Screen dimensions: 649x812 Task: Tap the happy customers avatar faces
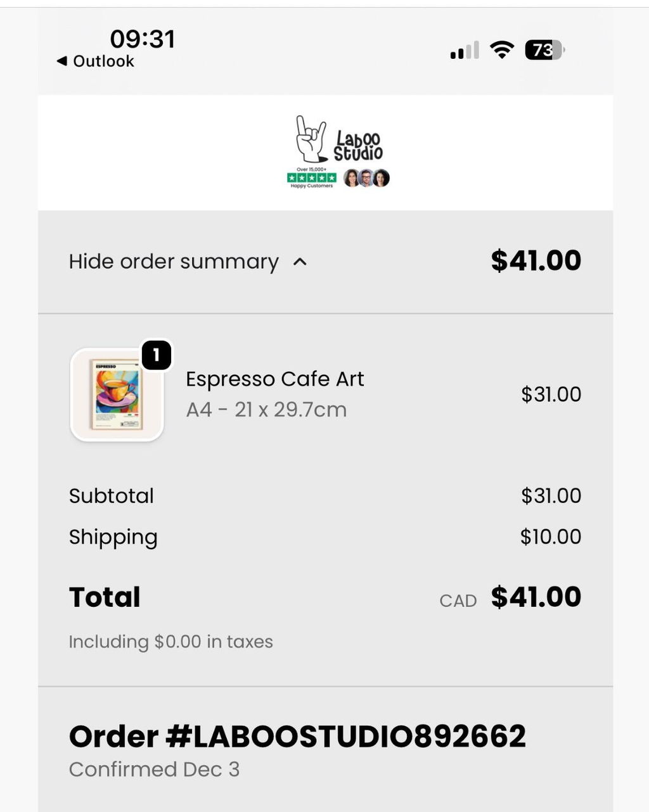(x=366, y=178)
